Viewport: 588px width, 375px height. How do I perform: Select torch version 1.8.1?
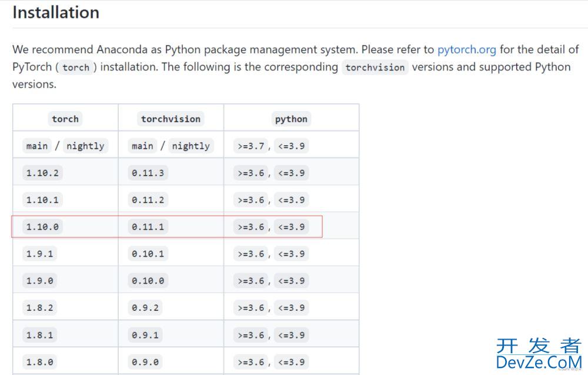point(40,335)
